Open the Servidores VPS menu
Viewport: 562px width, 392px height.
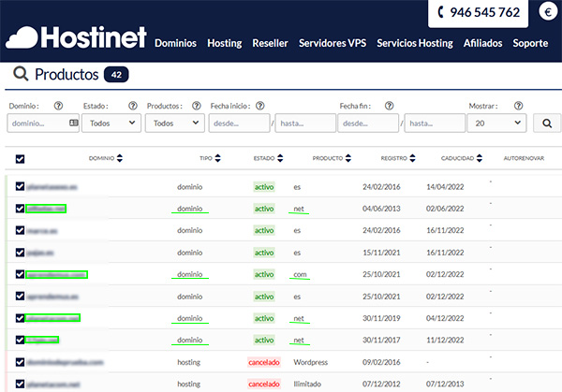click(333, 43)
